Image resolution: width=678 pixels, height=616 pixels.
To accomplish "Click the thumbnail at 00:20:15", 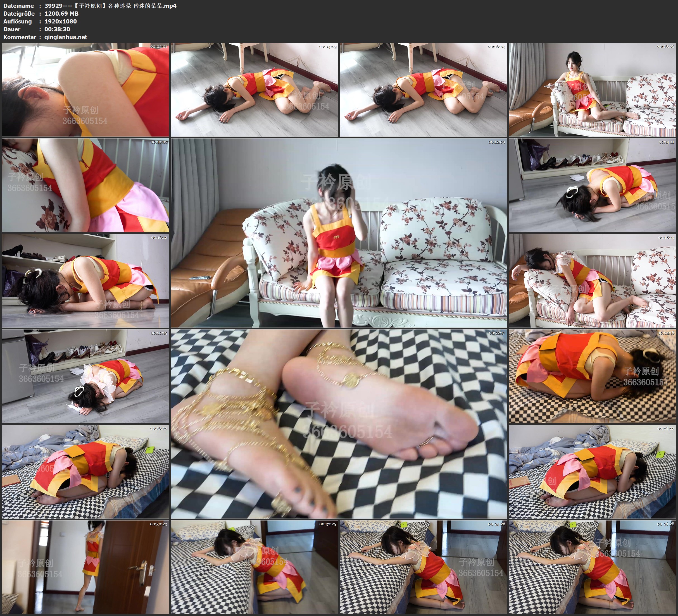I will pos(85,376).
